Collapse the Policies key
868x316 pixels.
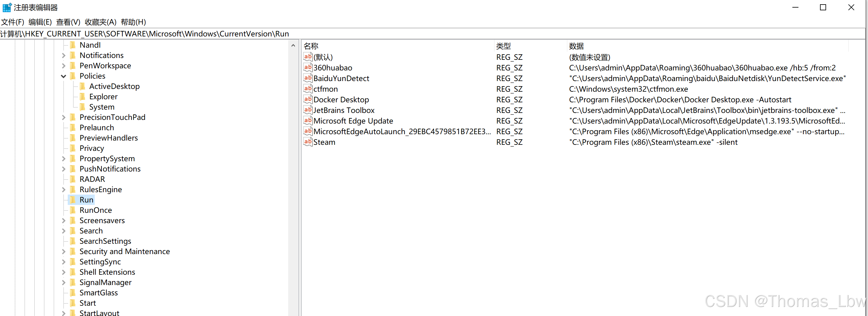coord(63,76)
